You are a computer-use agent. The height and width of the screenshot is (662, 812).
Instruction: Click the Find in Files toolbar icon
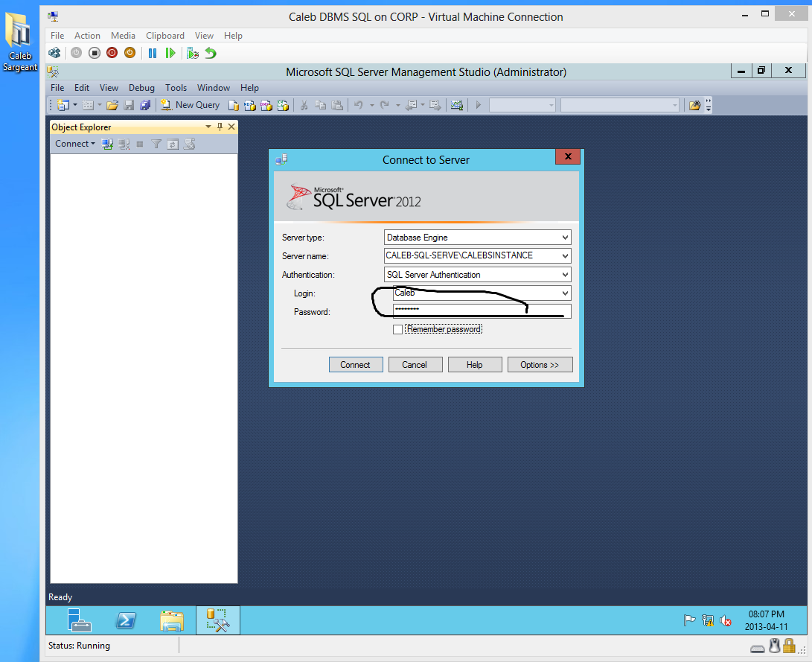click(x=694, y=105)
